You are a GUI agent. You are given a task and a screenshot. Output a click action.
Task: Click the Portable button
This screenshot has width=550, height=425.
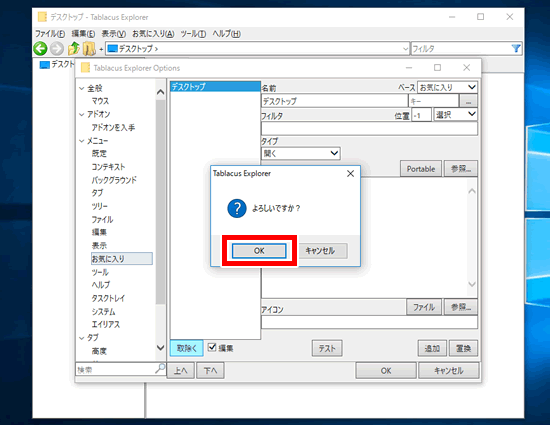[x=421, y=169]
